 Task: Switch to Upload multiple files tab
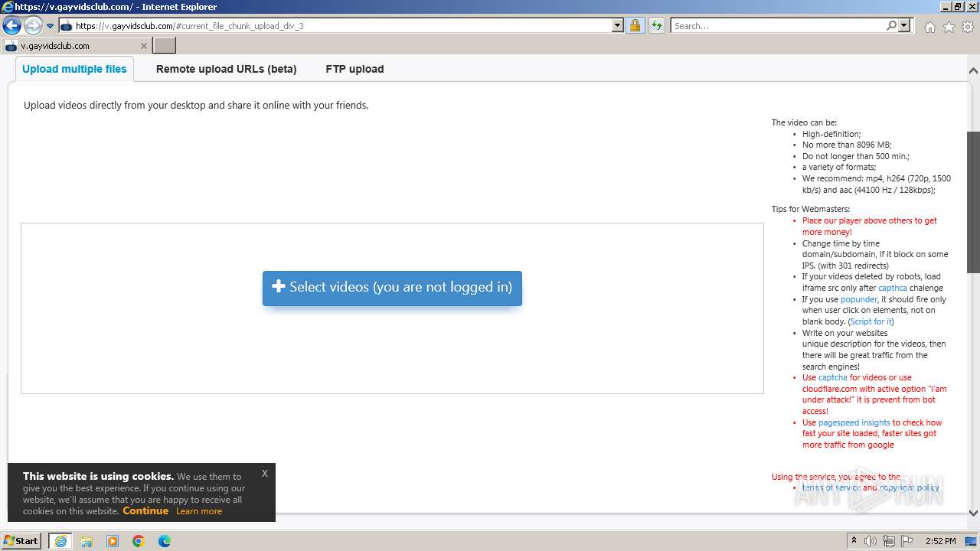coord(74,69)
